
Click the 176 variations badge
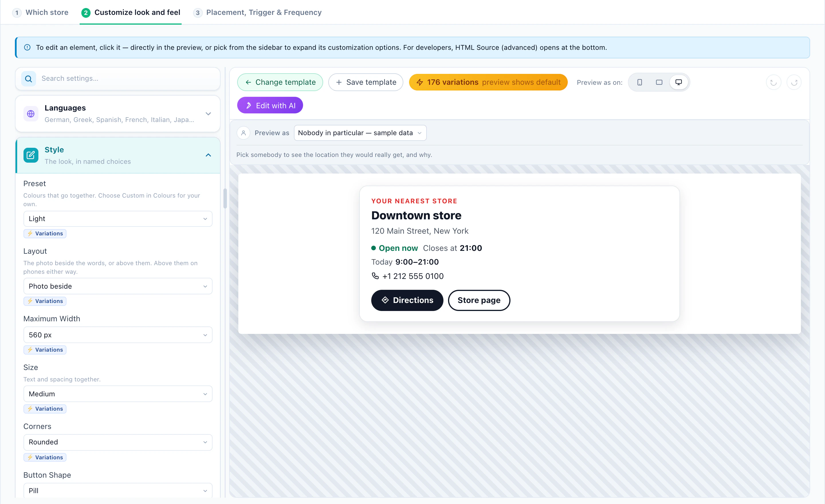488,82
